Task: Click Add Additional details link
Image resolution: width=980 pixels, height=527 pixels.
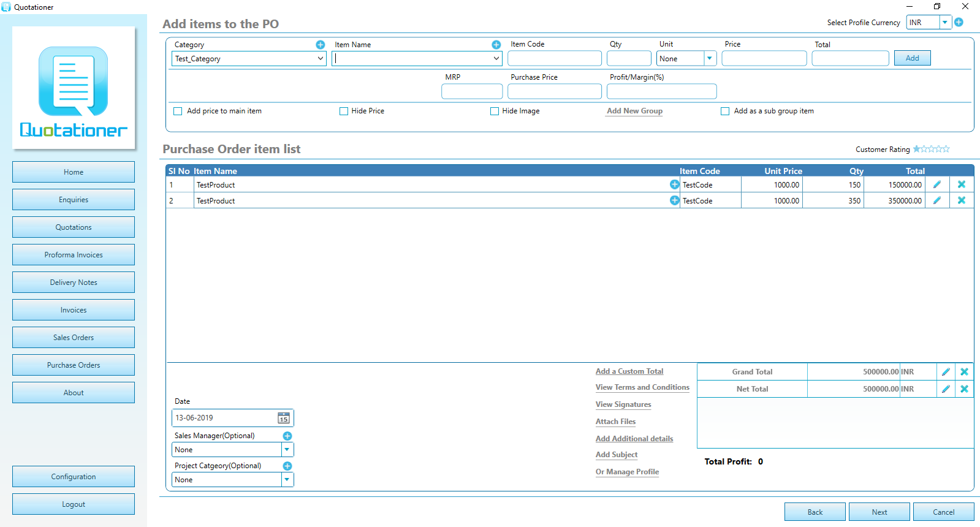Action: (x=634, y=439)
